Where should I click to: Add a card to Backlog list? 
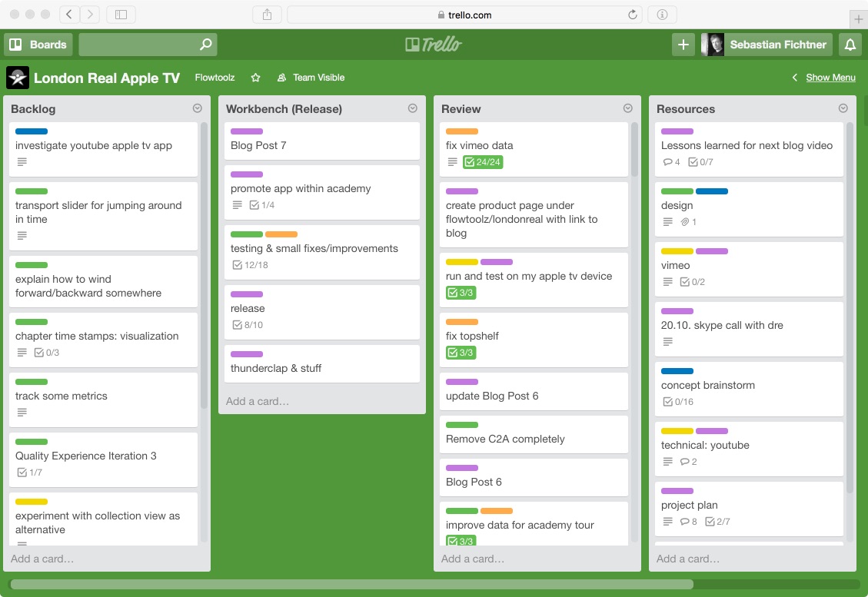click(x=42, y=559)
